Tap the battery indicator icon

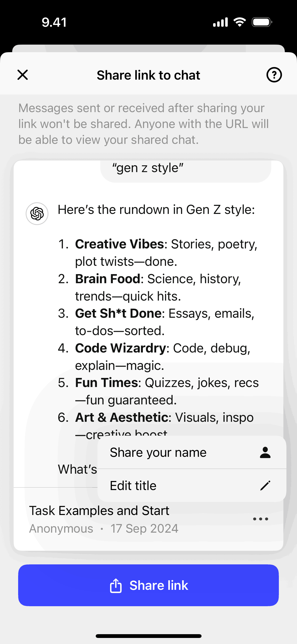point(262,22)
